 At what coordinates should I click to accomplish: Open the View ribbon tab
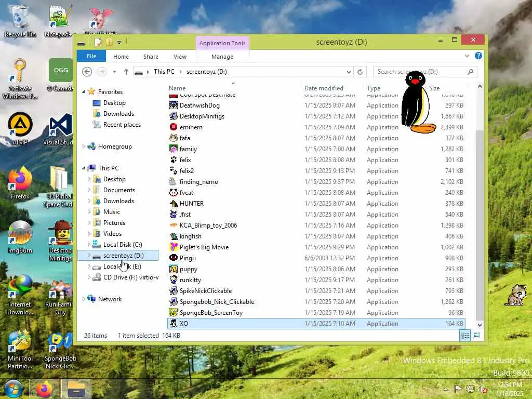click(x=180, y=57)
